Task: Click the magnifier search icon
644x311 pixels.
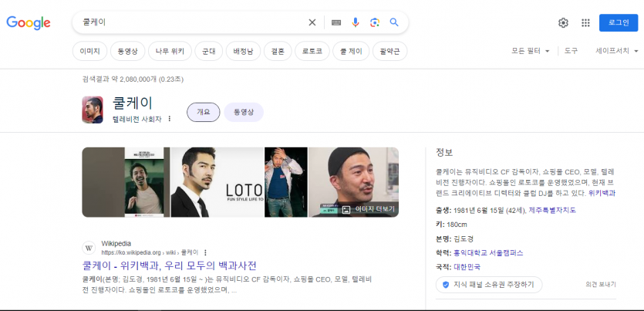Action: (x=394, y=22)
